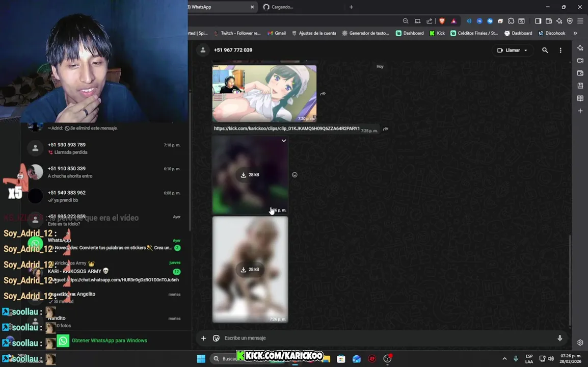
Task: Click the voice message microphone icon
Action: point(559,338)
